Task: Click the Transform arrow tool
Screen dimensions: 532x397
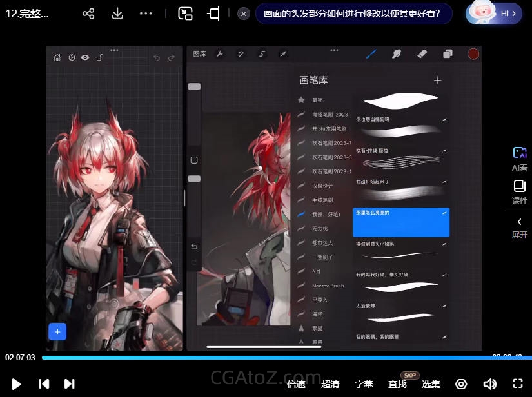Action: click(x=282, y=54)
